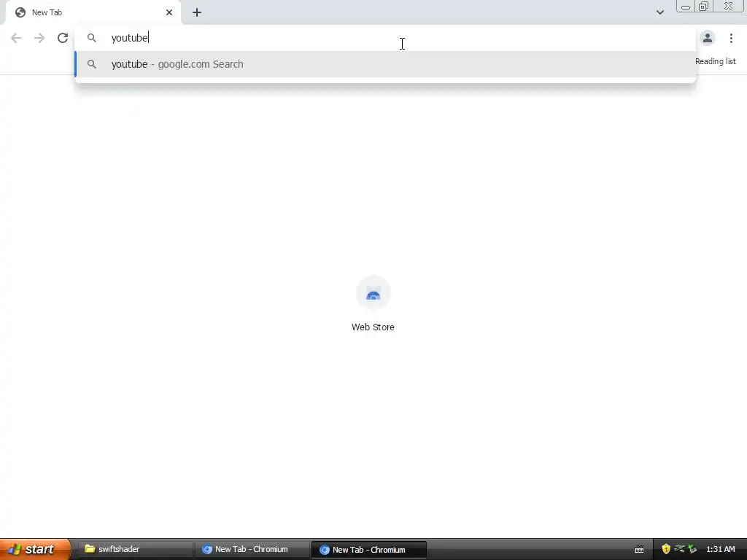Click the search icon in address bar

coord(92,38)
